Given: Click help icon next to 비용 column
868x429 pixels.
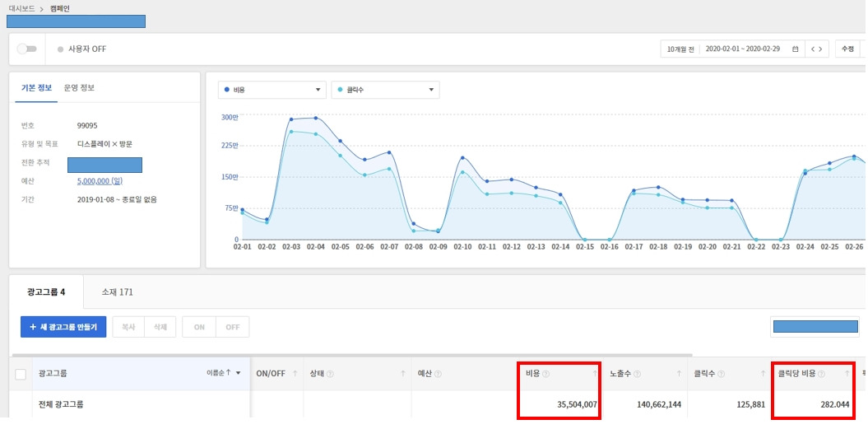Looking at the screenshot, I should point(545,374).
